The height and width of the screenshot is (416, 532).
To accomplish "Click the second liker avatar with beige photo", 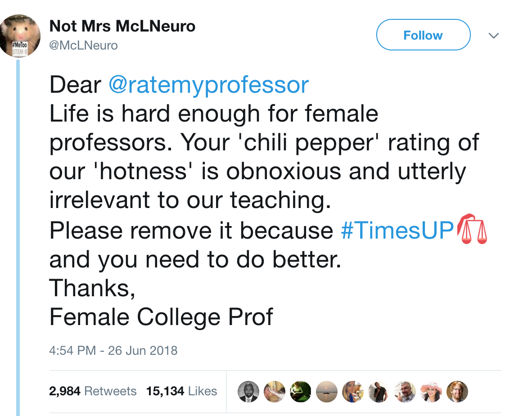I will pyautogui.click(x=274, y=392).
